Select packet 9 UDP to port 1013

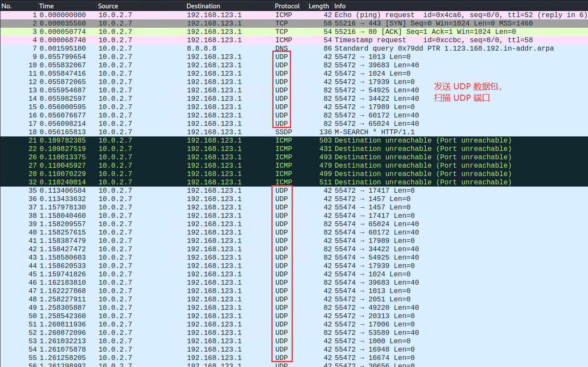[x=294, y=57]
